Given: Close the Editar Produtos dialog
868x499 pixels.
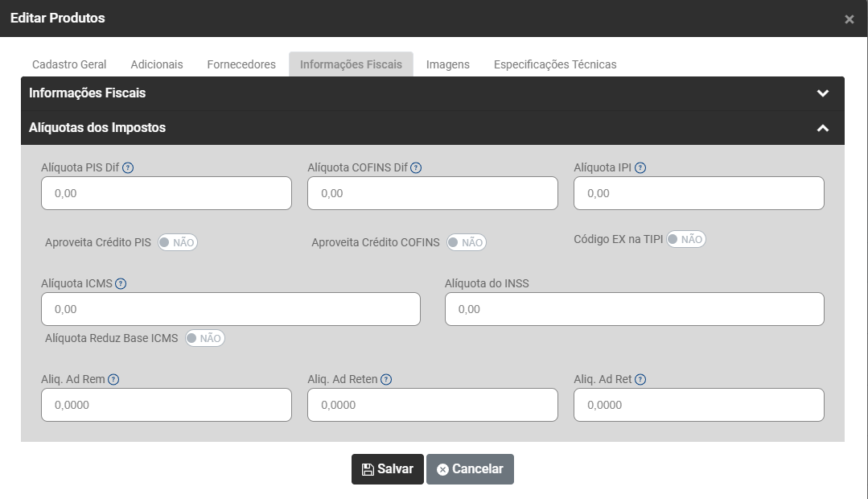Looking at the screenshot, I should [849, 19].
